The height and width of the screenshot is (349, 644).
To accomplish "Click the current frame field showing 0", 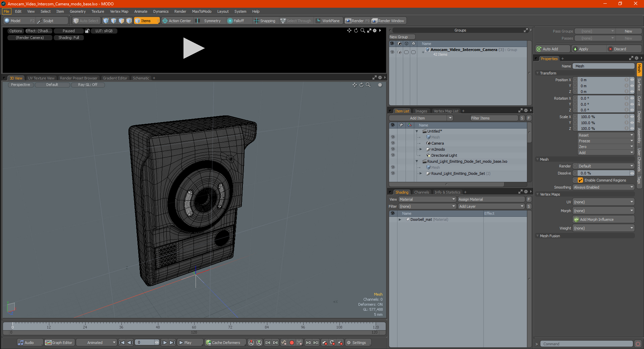I will [x=145, y=343].
